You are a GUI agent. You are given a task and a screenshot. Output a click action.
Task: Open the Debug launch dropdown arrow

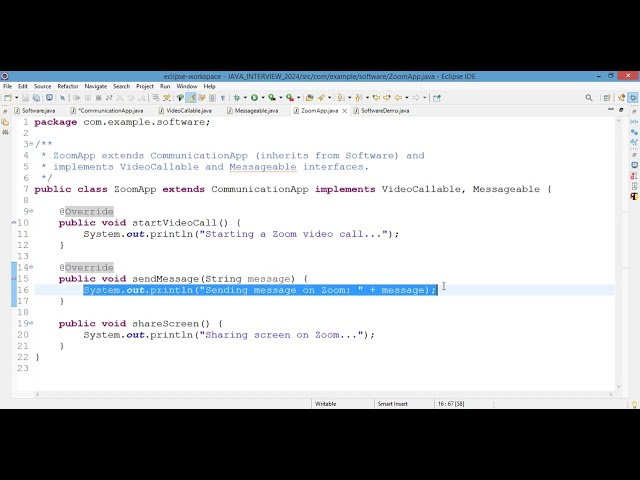pos(245,98)
